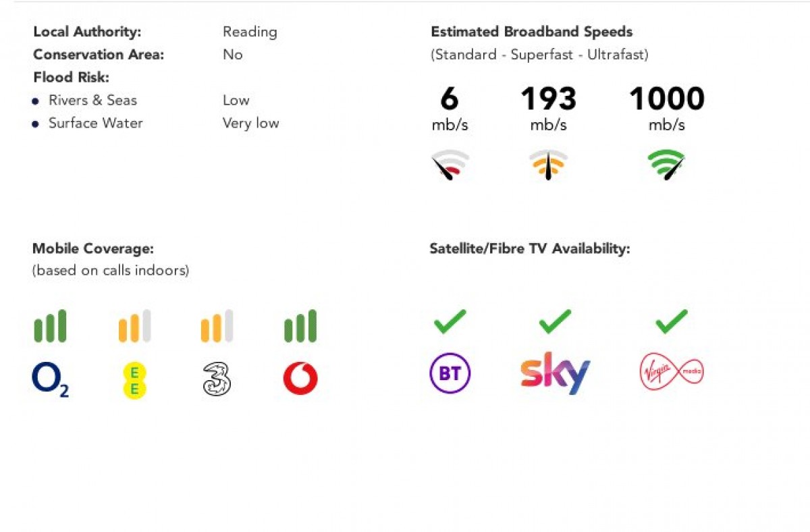Click the Virgin Media logo
The image size is (810, 532).
pyautogui.click(x=671, y=373)
